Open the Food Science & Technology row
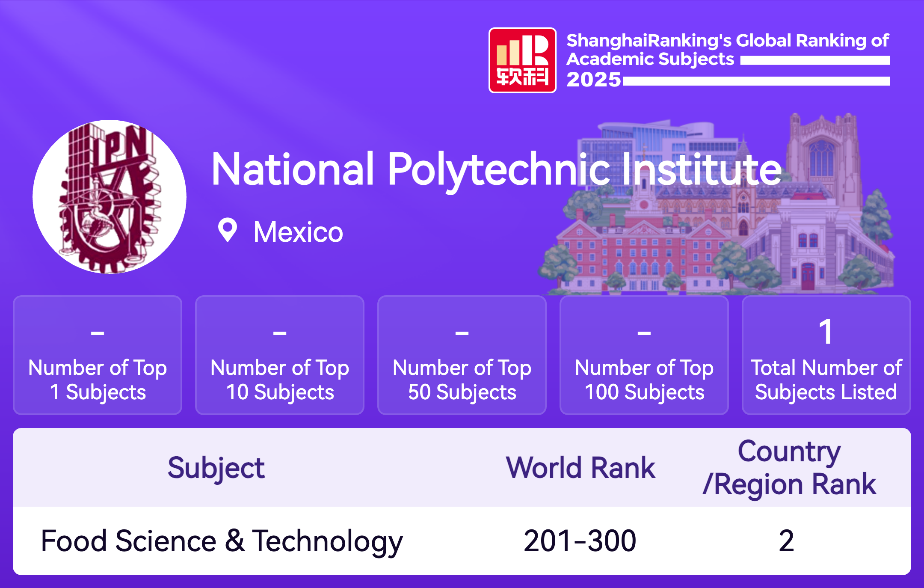This screenshot has height=588, width=924. 222,541
